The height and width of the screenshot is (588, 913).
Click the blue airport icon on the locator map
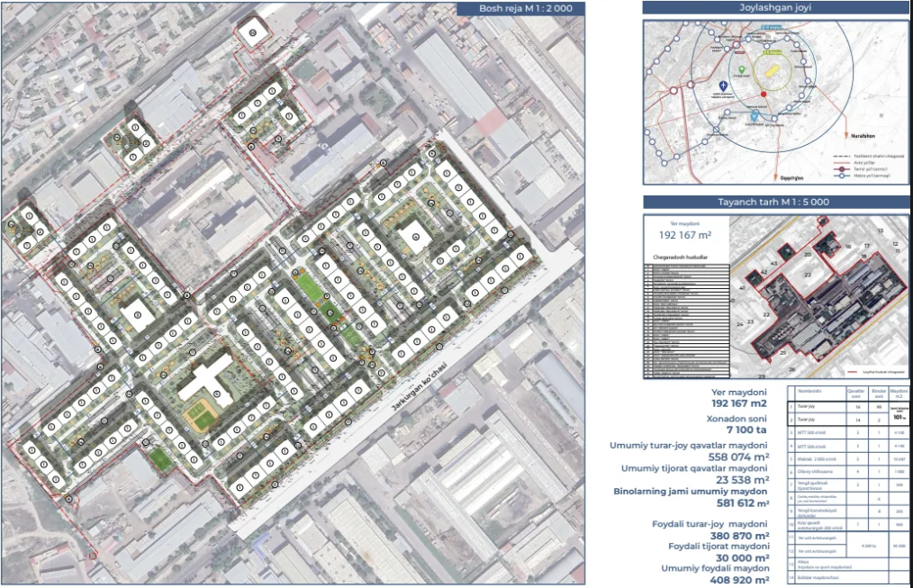point(722,86)
